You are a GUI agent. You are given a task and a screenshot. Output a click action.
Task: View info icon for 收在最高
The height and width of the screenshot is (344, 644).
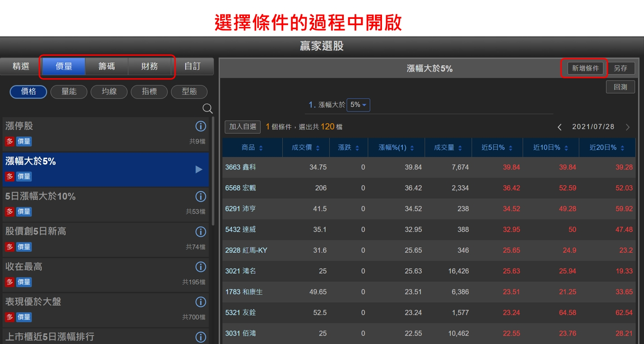click(x=201, y=267)
